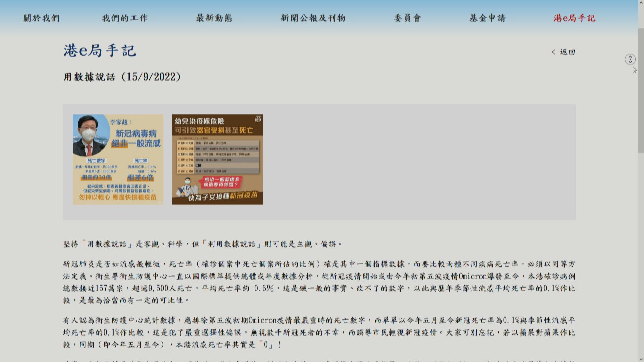Click the 委員會 menu item
Screen dimensions: 644x362
408,18
